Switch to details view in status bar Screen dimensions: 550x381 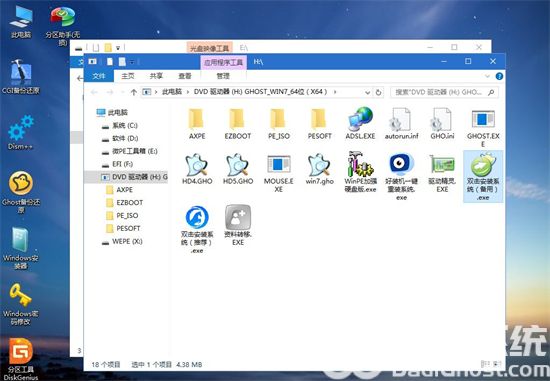coord(485,364)
